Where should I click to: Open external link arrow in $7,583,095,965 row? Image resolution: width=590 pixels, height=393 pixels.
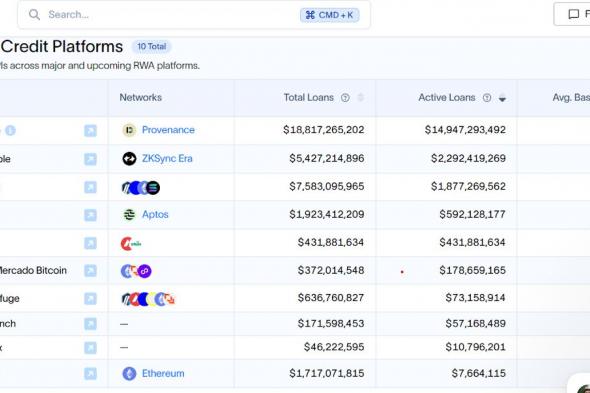[x=90, y=187]
